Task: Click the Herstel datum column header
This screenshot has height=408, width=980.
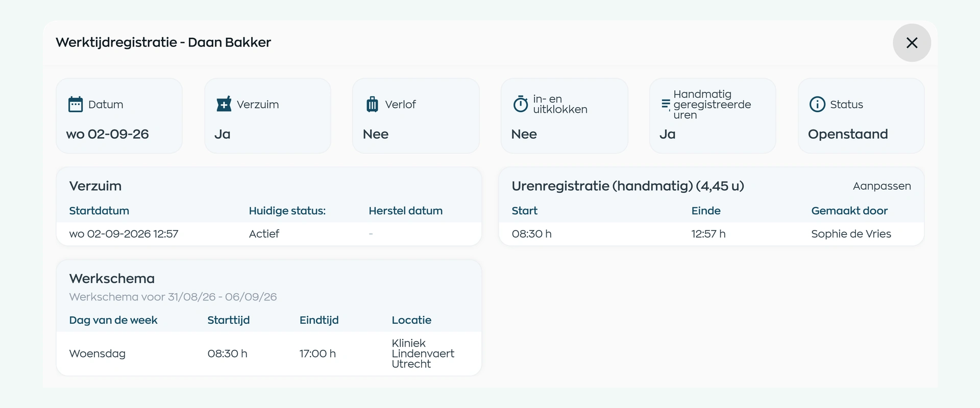Action: pos(405,211)
